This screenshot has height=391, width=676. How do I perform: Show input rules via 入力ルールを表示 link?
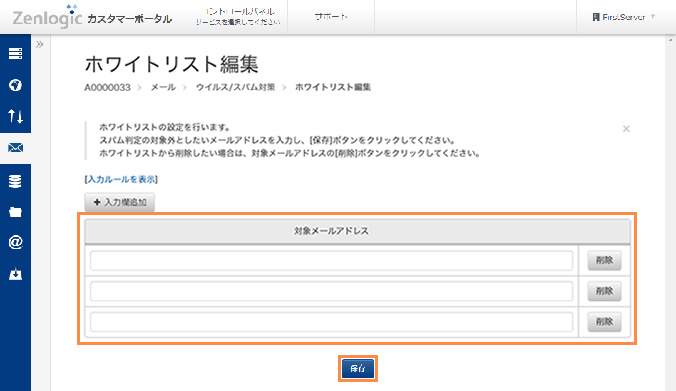pos(121,179)
